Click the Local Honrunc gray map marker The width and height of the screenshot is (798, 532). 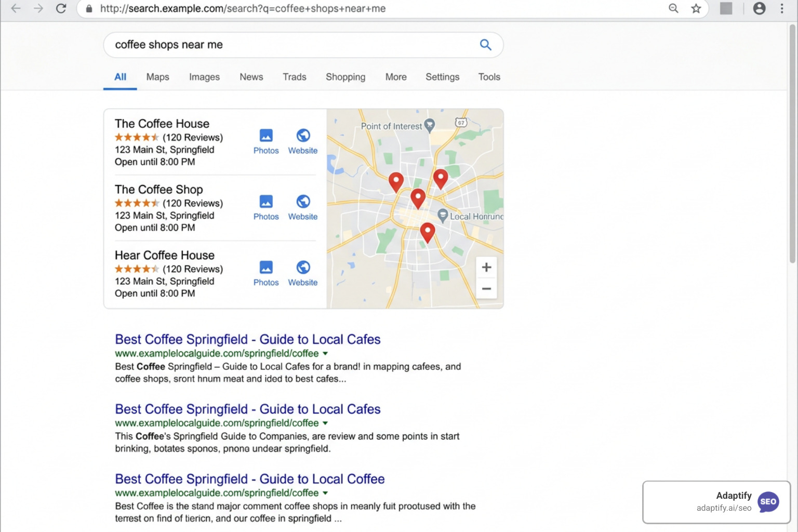pyautogui.click(x=443, y=215)
